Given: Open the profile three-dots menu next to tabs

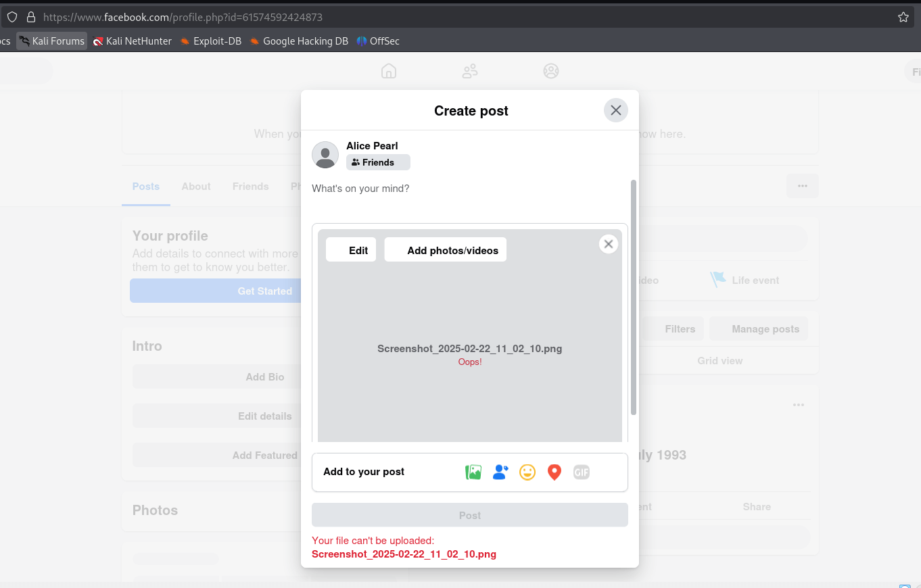Looking at the screenshot, I should click(x=803, y=186).
